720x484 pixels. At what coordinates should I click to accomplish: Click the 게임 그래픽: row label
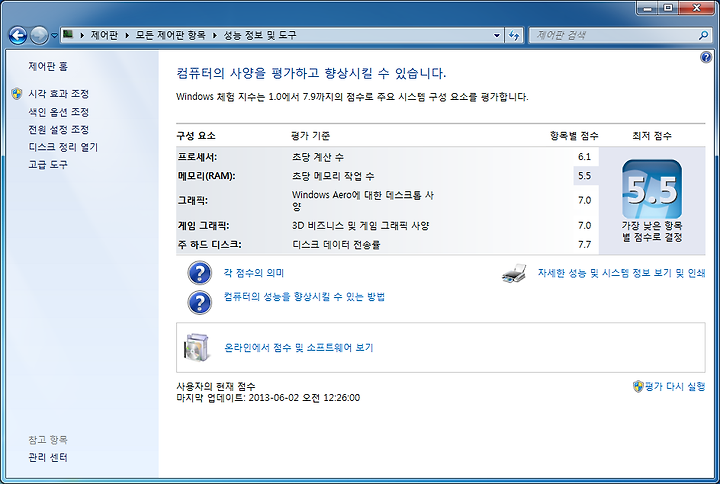coord(203,225)
